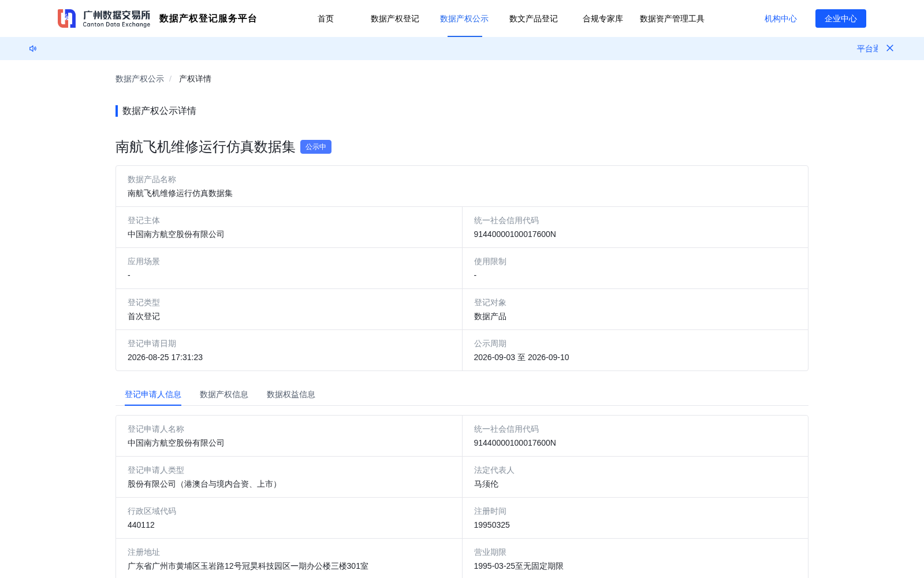This screenshot has height=578, width=924.
Task: Click the 数据产品名称 value text
Action: point(180,193)
